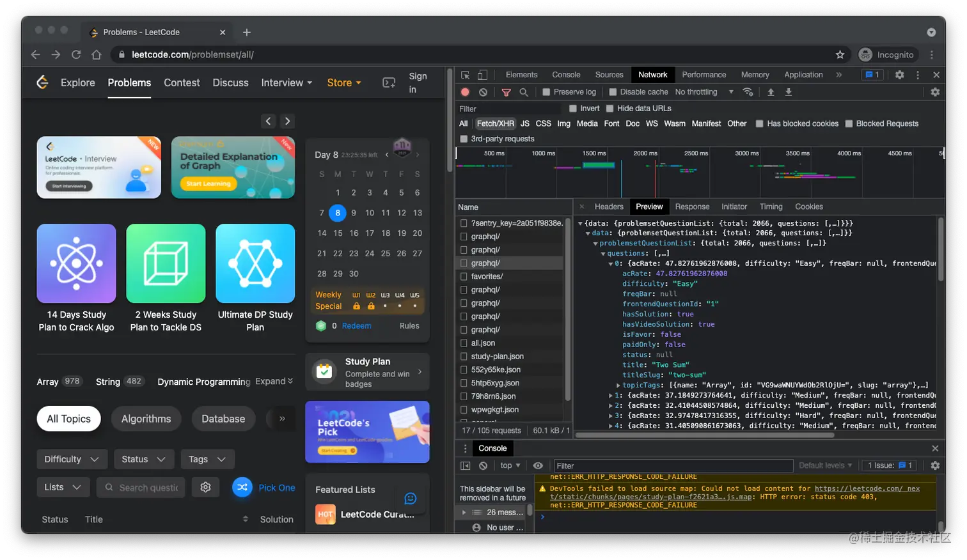Open the Headers request tab
The image size is (967, 560).
(x=609, y=206)
